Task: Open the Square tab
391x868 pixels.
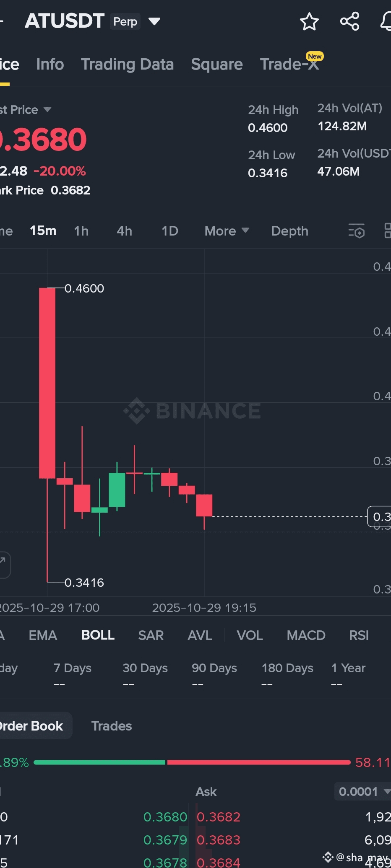Action: click(216, 65)
